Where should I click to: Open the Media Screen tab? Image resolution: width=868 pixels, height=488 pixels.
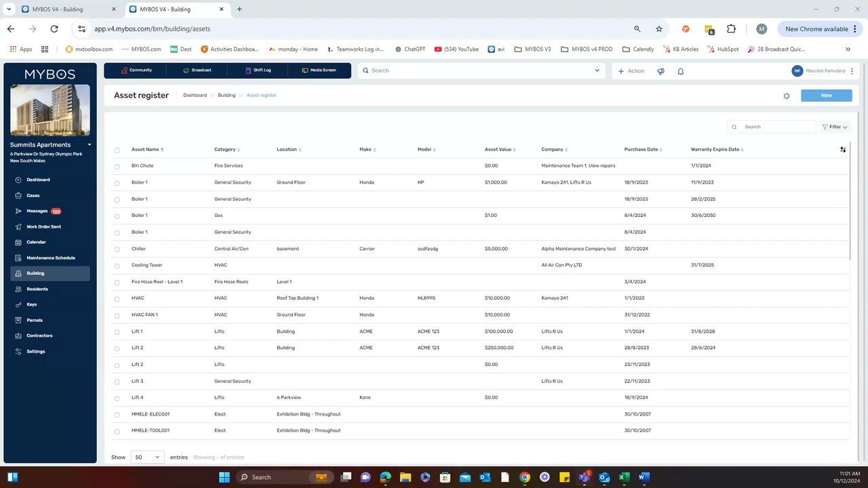(319, 70)
